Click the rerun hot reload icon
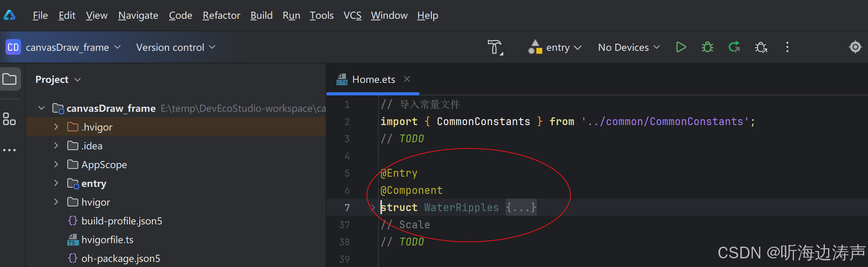 (x=734, y=47)
